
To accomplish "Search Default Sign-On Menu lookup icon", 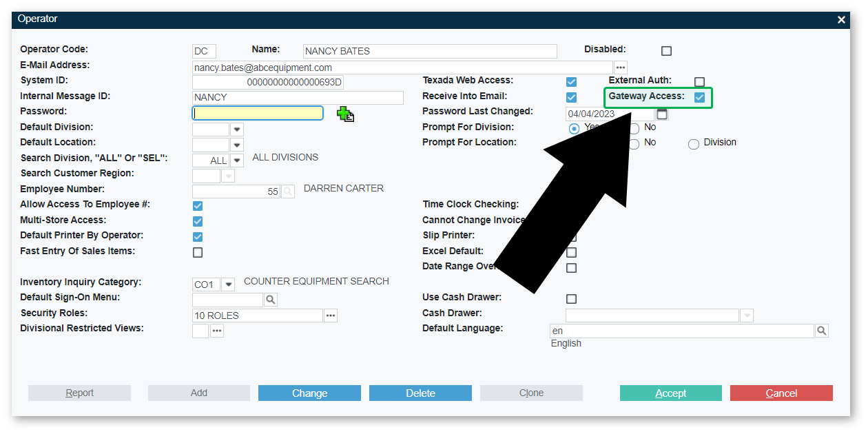I will (271, 300).
